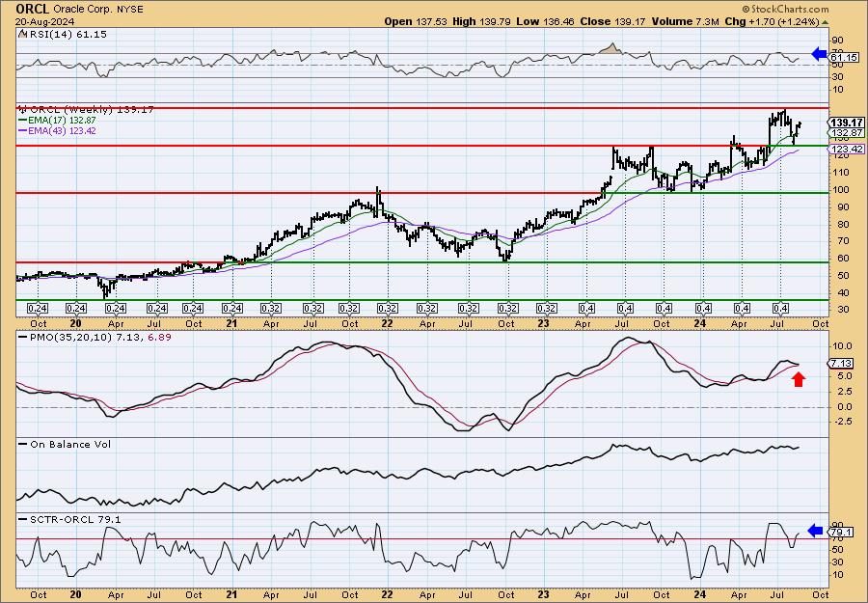Click the 10.0 label on PMO axis
Viewport: 868px width, 603px height.
pos(841,345)
